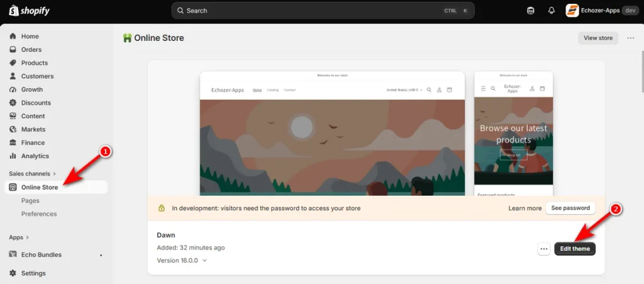Click the Online Store header icon

pos(127,38)
